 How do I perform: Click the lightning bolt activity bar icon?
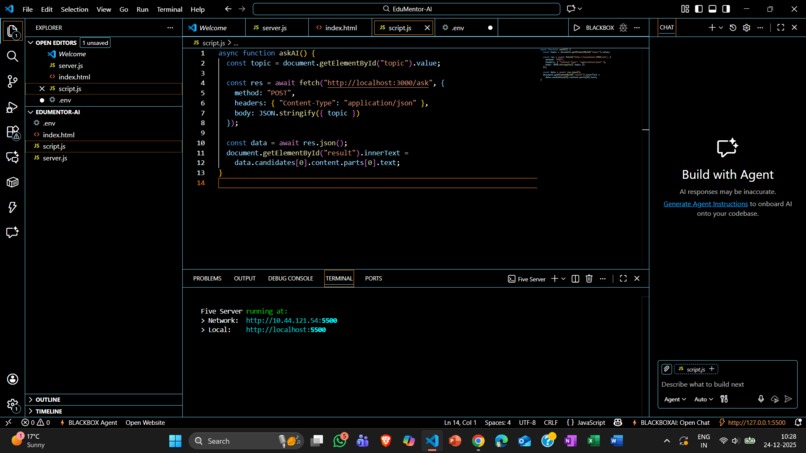(x=12, y=207)
